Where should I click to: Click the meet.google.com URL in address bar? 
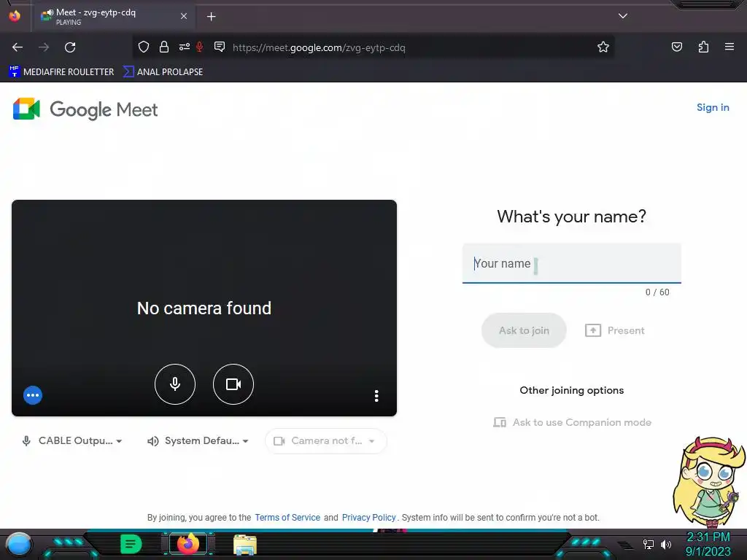[319, 47]
